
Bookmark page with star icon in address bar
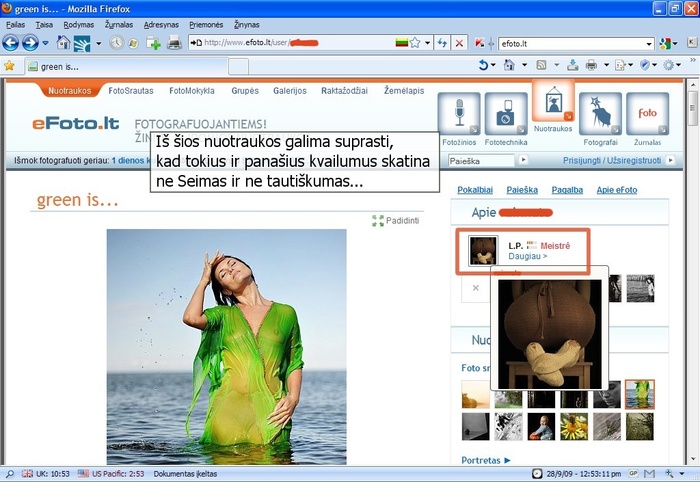coord(414,43)
